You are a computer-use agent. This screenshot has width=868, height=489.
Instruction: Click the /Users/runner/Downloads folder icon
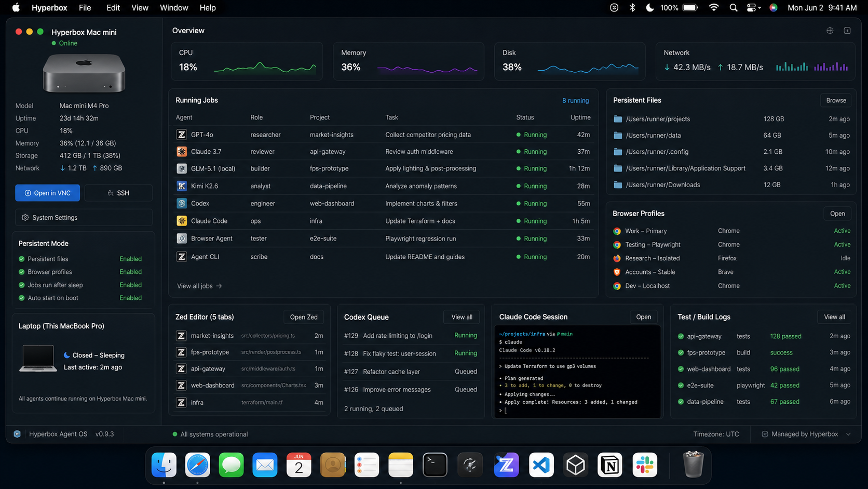tap(618, 184)
